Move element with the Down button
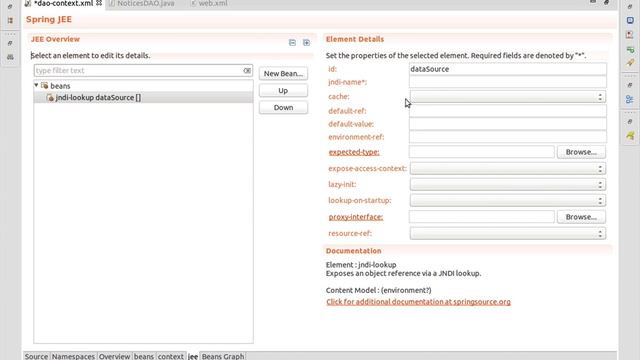The image size is (640, 360). (283, 107)
